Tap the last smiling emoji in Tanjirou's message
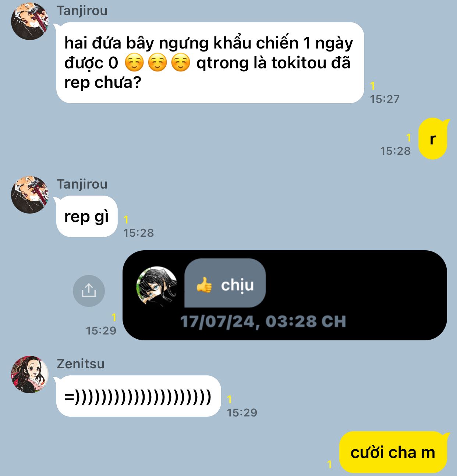The width and height of the screenshot is (457, 476). tap(181, 62)
